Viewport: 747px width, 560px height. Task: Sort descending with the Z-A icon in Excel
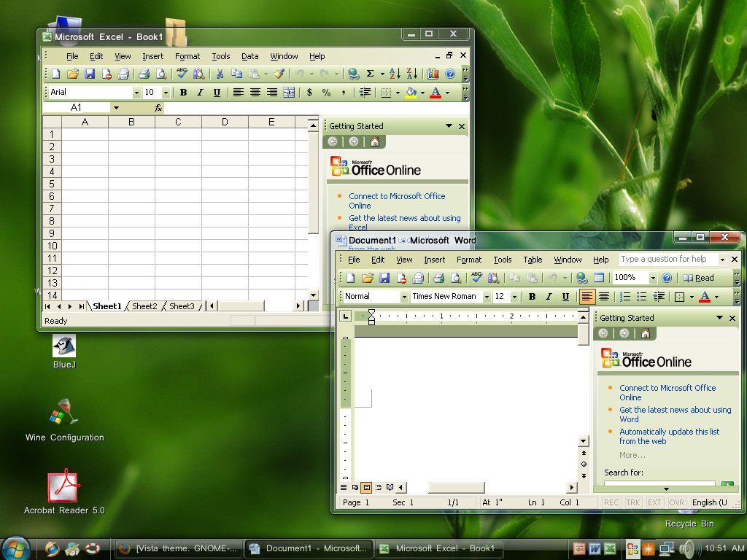[x=412, y=74]
